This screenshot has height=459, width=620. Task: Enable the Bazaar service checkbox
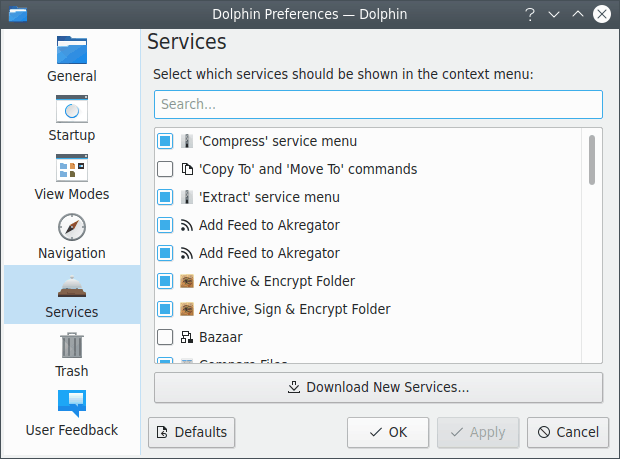(x=166, y=337)
